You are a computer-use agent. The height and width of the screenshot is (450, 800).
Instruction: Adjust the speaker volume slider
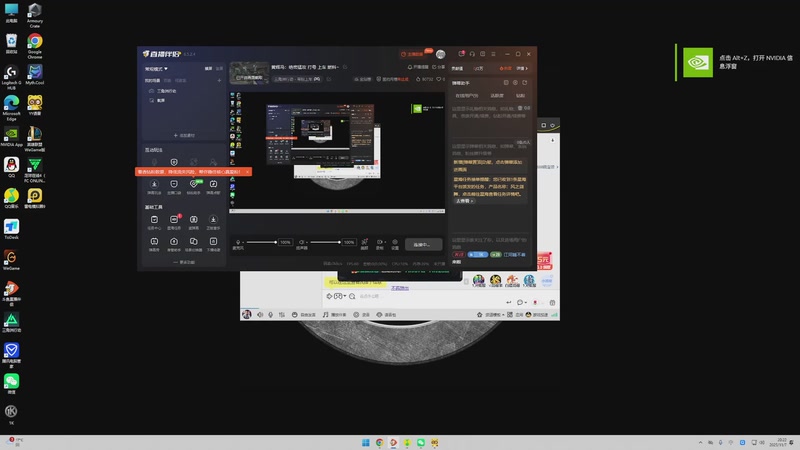click(x=325, y=242)
